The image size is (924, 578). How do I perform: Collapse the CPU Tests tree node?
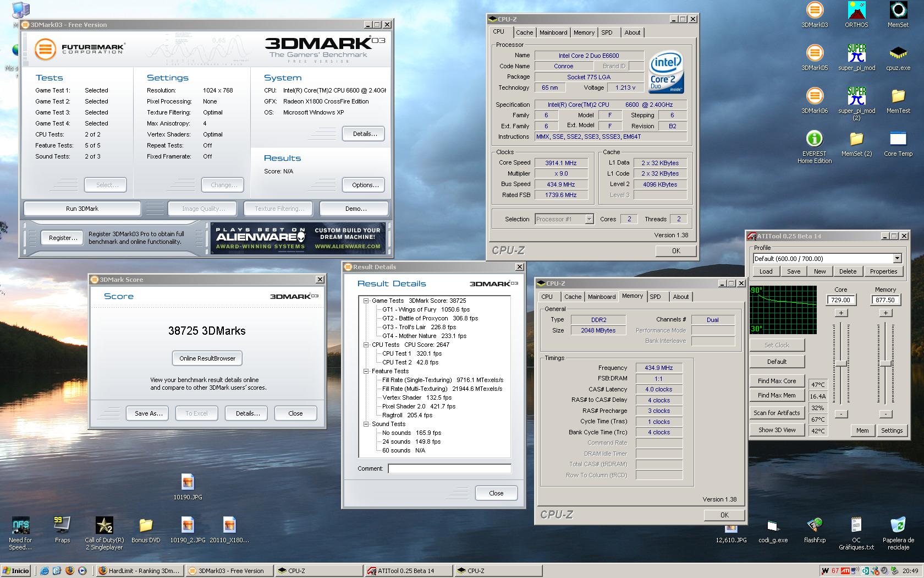point(366,345)
